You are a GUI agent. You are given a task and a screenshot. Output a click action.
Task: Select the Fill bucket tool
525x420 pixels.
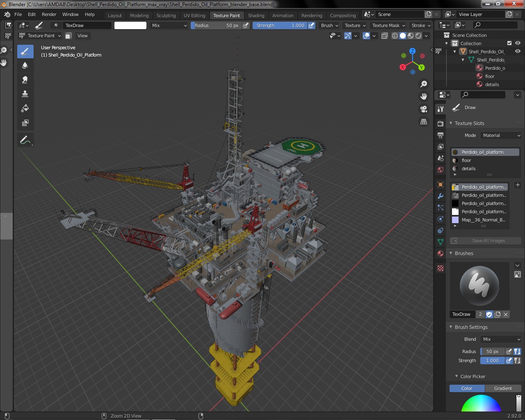click(x=25, y=108)
